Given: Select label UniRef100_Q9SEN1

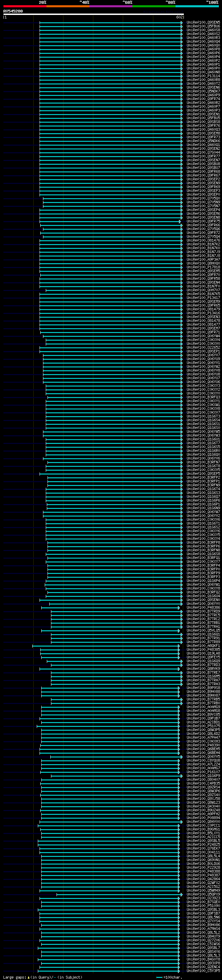Looking at the screenshot, I should point(203,114).
